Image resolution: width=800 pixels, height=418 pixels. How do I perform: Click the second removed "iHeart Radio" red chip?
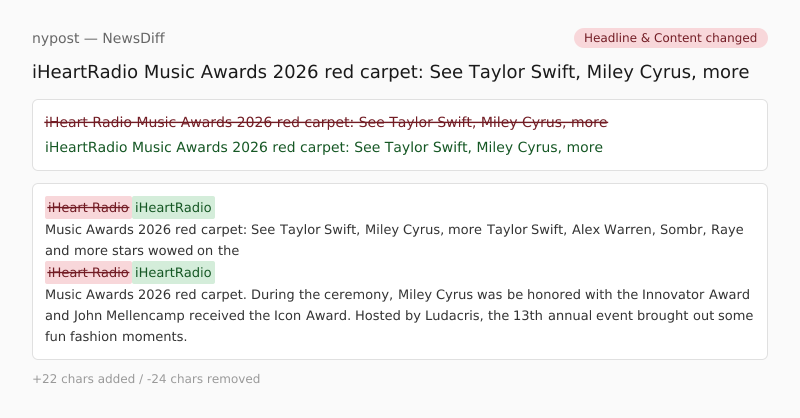click(x=88, y=272)
